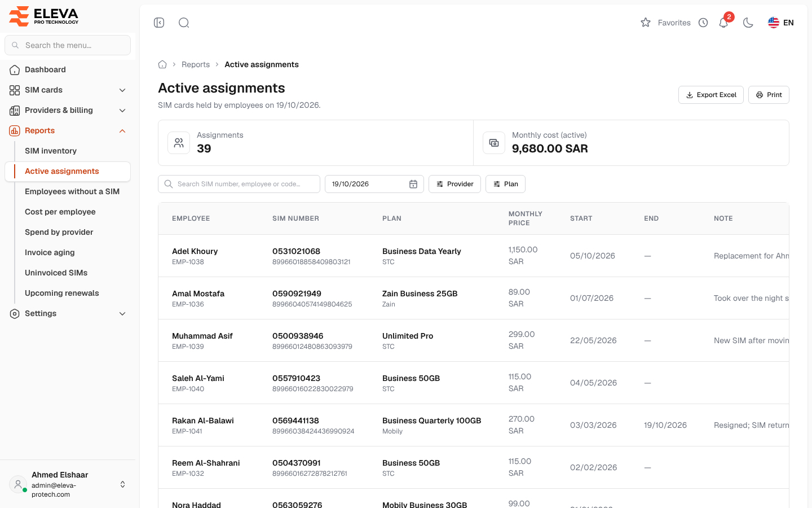This screenshot has width=812, height=508.
Task: Focus the Search the menu field
Action: (68, 45)
